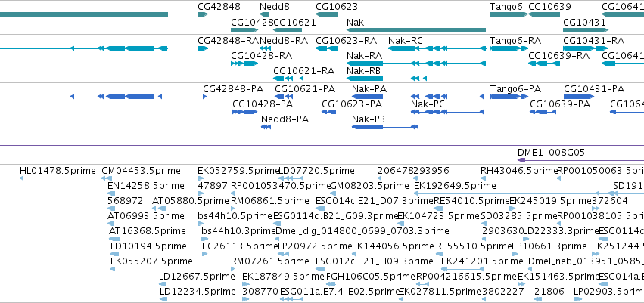Viewport: 644px width, 303px height.
Task: Click the Dmel_dig_014800_0699_0703.3prime label
Action: (x=362, y=231)
